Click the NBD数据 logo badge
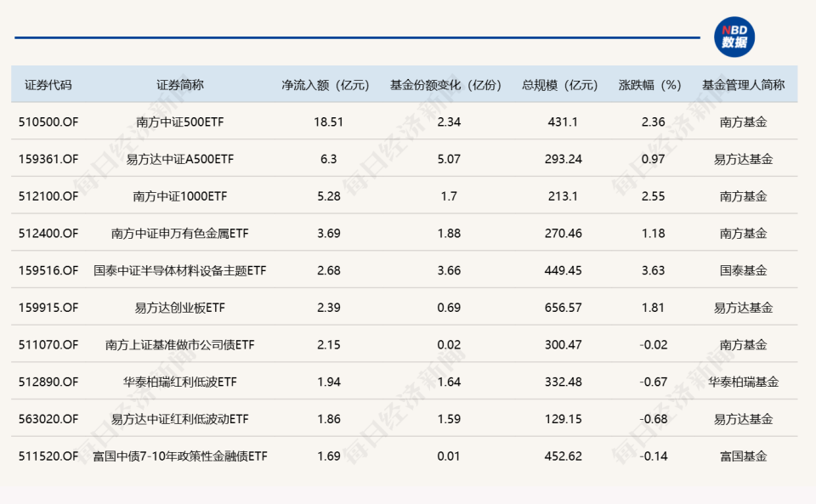 734,37
